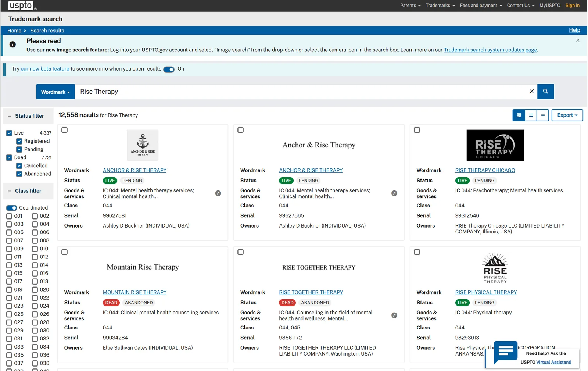The image size is (588, 371).
Task: Click Sign in
Action: [x=572, y=6]
